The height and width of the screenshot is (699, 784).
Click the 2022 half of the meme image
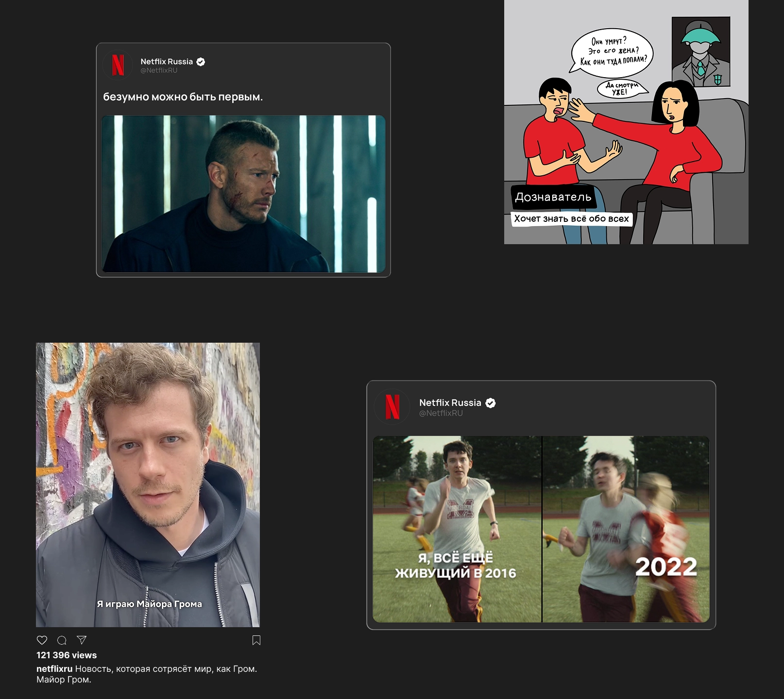[626, 529]
